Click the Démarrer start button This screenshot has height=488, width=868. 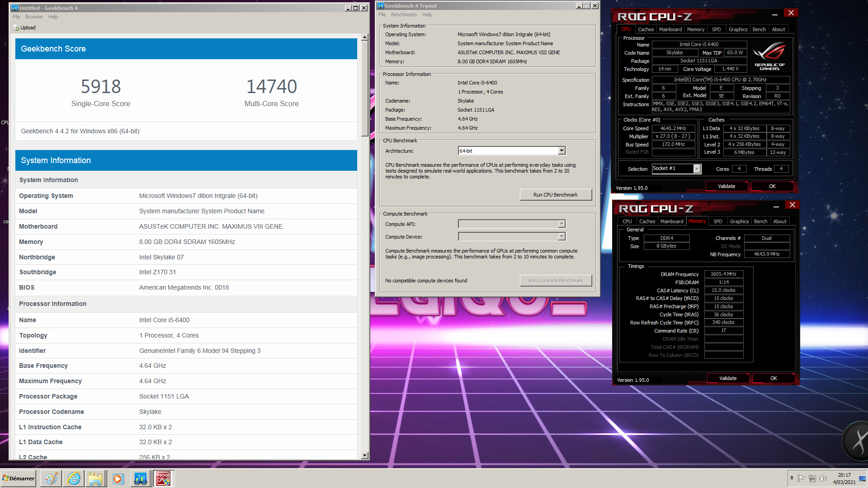[x=19, y=479]
